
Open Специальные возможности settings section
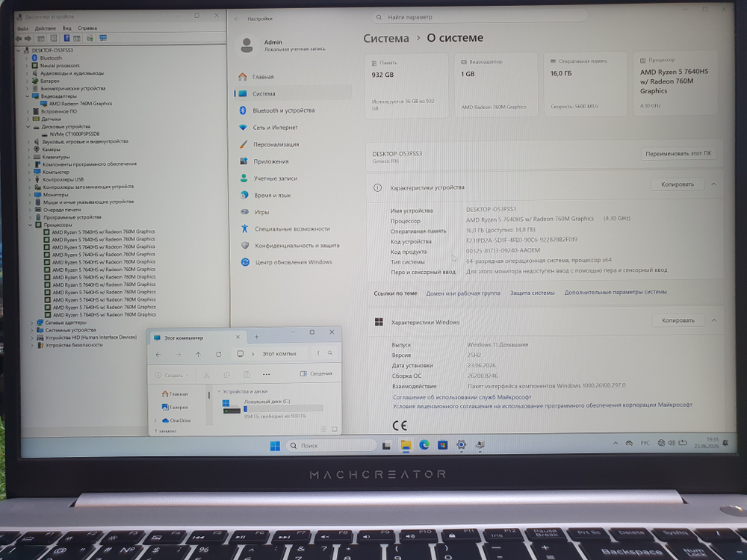[292, 228]
